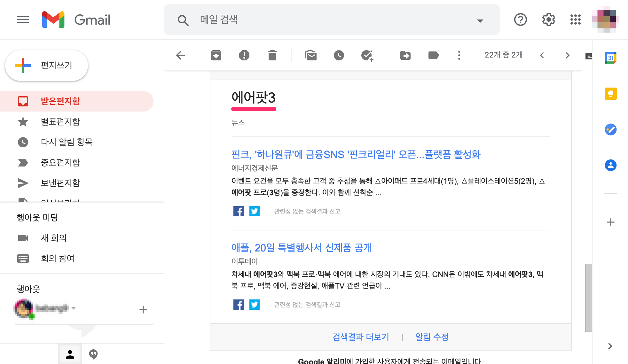This screenshot has height=364, width=628.
Task: Snooze this email with the clock icon
Action: tap(339, 55)
